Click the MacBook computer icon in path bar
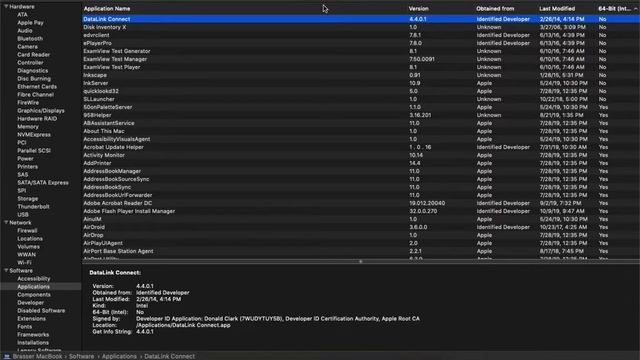The height and width of the screenshot is (360, 640). pyautogui.click(x=7, y=356)
